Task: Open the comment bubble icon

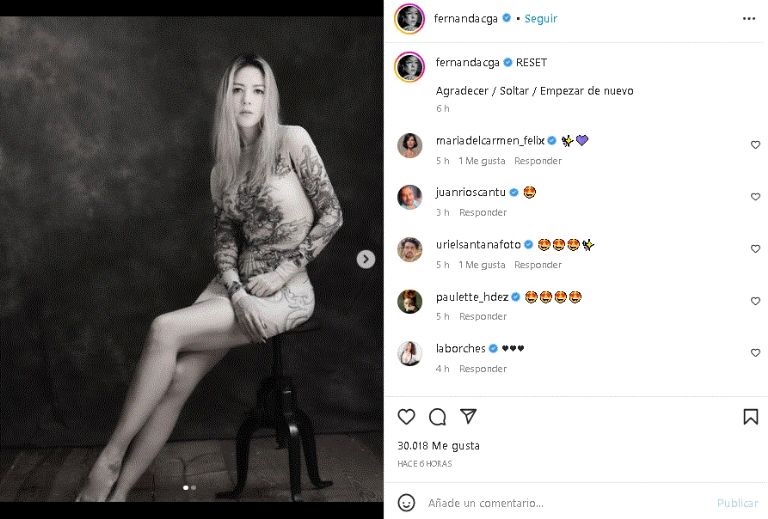Action: [x=437, y=417]
